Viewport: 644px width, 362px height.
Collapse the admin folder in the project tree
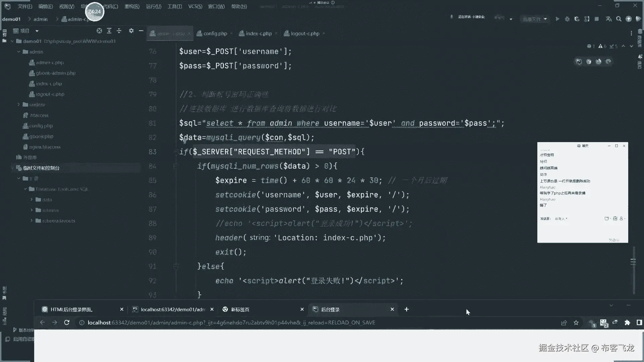19,52
